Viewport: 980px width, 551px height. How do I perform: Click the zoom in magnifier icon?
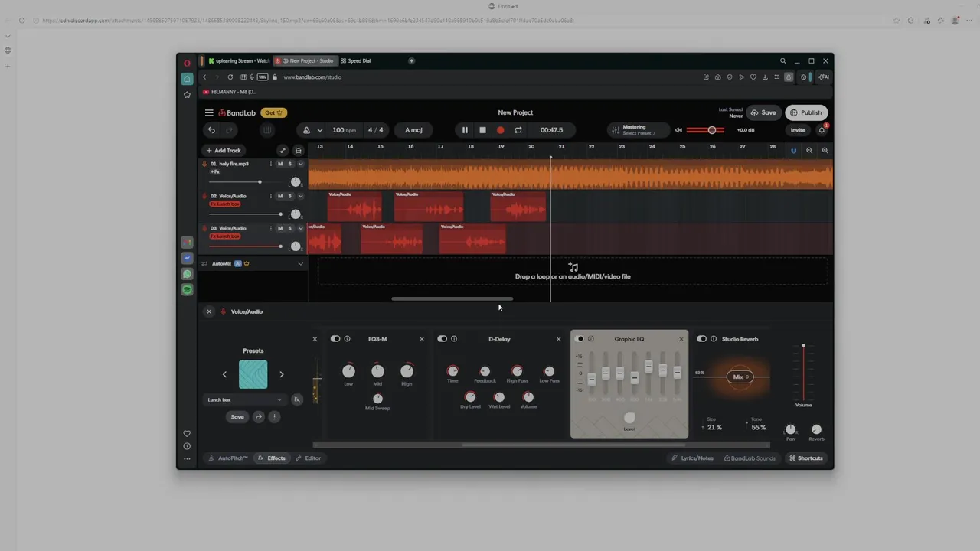point(825,151)
